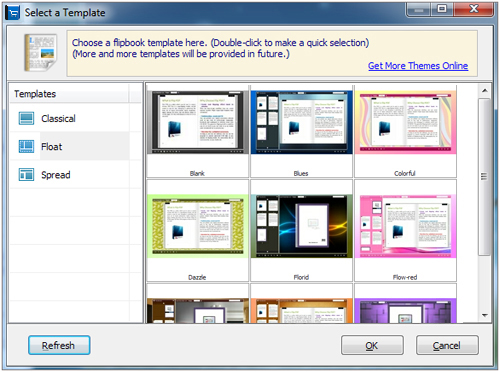
Task: Open the Get More Themes Online link
Action: click(x=418, y=66)
